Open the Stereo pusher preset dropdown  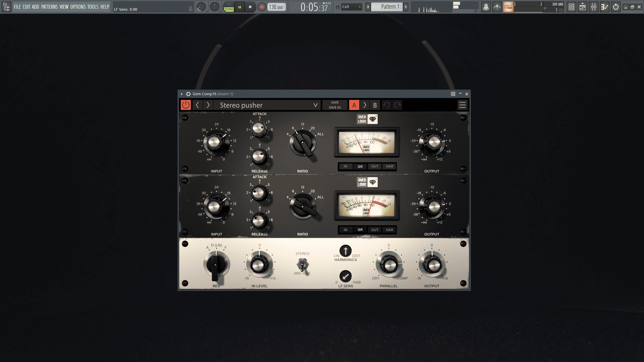pyautogui.click(x=267, y=105)
